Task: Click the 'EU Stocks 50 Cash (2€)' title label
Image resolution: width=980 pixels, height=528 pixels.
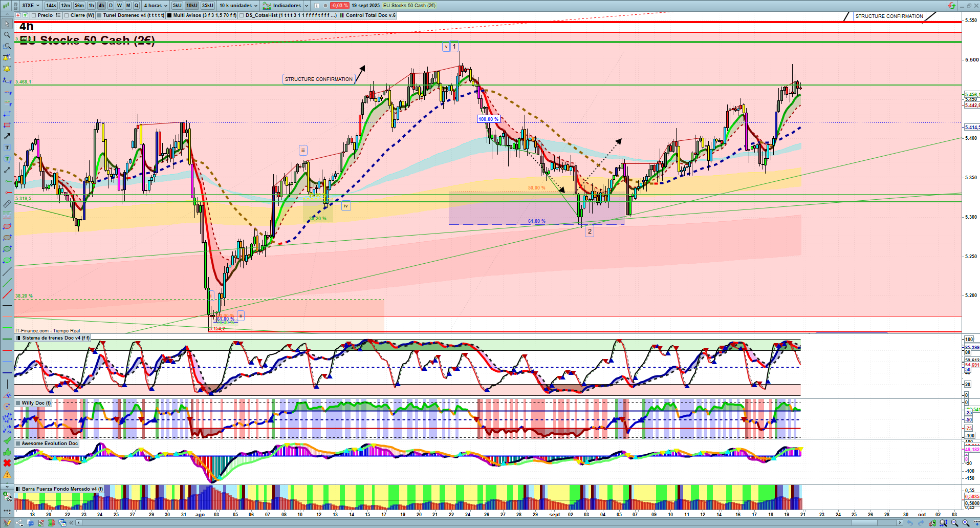Action: 88,40
